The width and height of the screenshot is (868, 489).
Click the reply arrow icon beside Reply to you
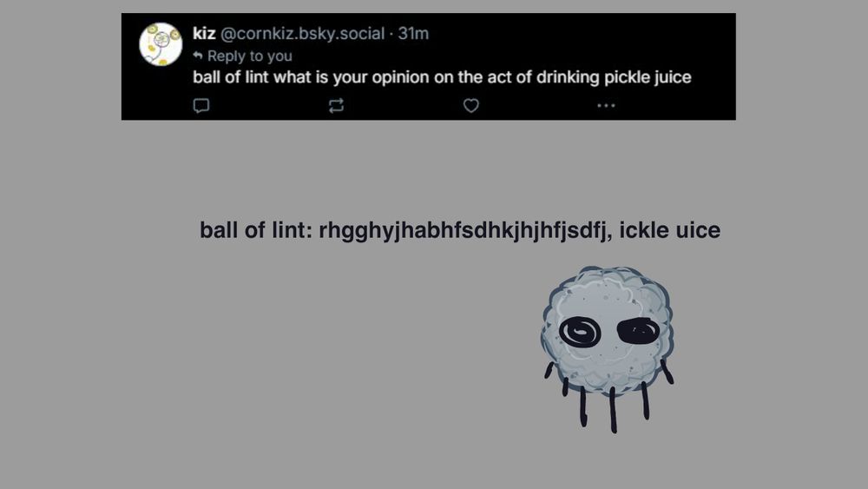point(198,56)
